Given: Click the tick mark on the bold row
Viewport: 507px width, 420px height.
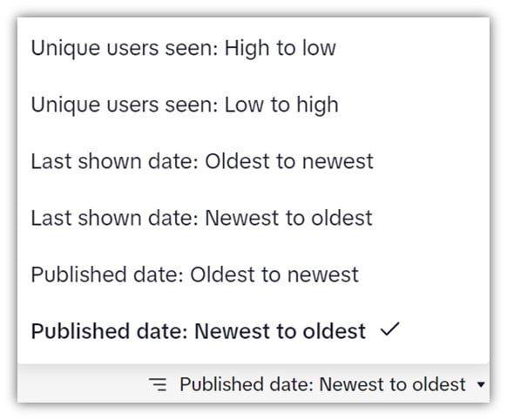Looking at the screenshot, I should (390, 329).
